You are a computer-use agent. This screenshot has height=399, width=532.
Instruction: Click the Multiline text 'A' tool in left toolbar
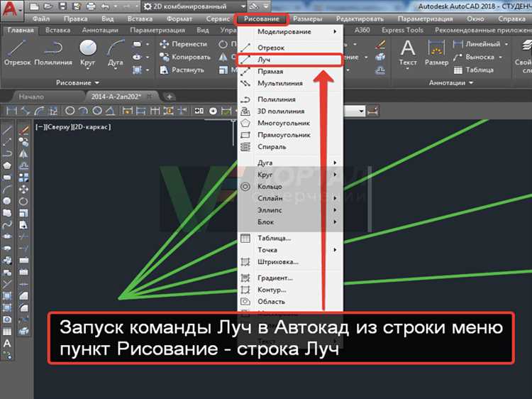click(x=7, y=344)
